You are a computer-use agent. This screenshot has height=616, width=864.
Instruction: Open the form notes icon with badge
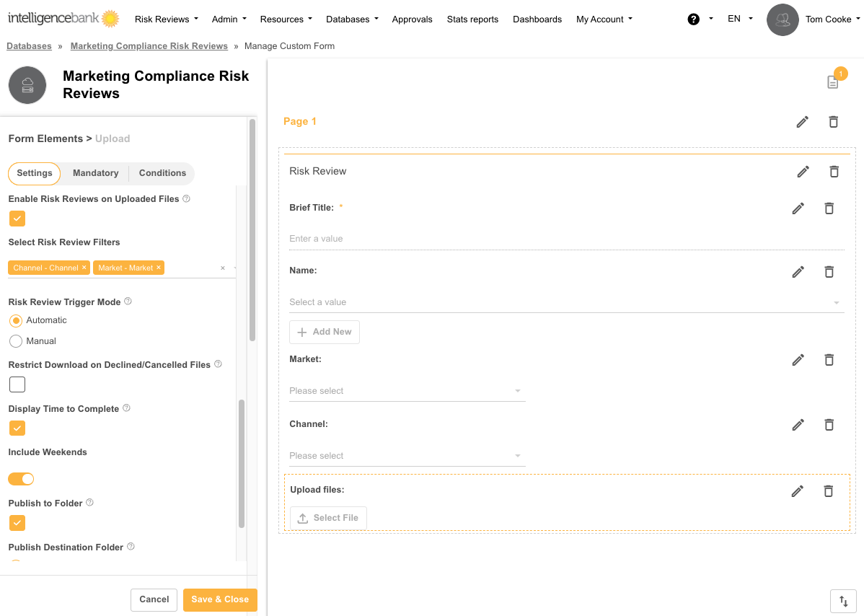(833, 82)
